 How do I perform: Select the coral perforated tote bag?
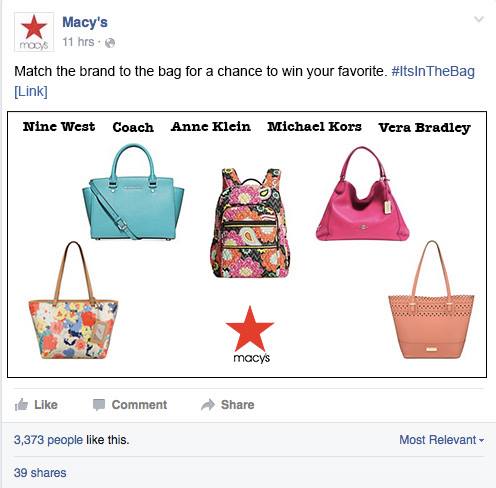(x=431, y=299)
